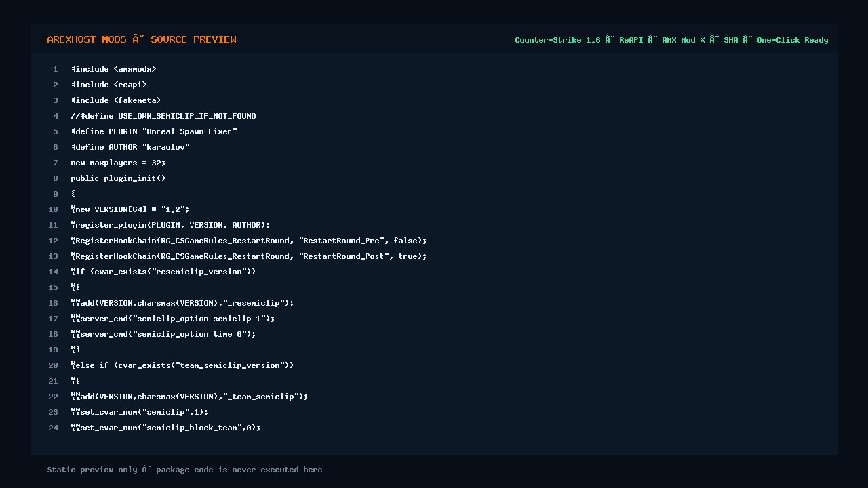Click the add VERSION "_team_semiclip" line
Viewport: 868px width, 488px height.
189,396
